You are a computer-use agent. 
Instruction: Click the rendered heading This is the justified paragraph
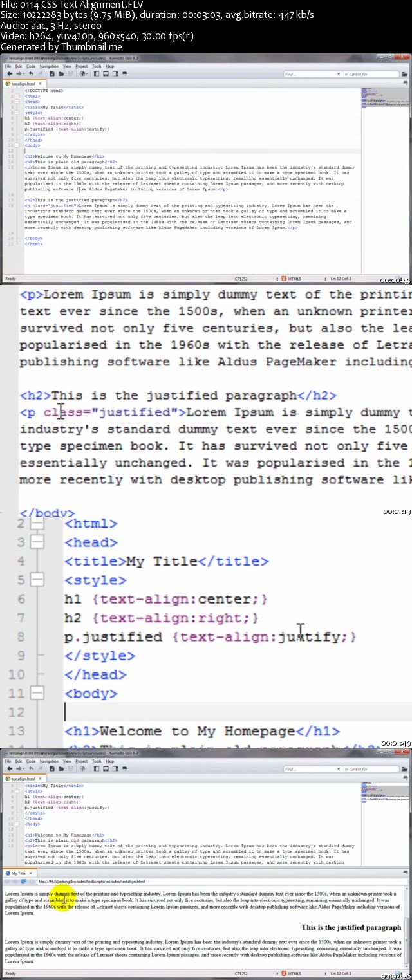click(351, 927)
